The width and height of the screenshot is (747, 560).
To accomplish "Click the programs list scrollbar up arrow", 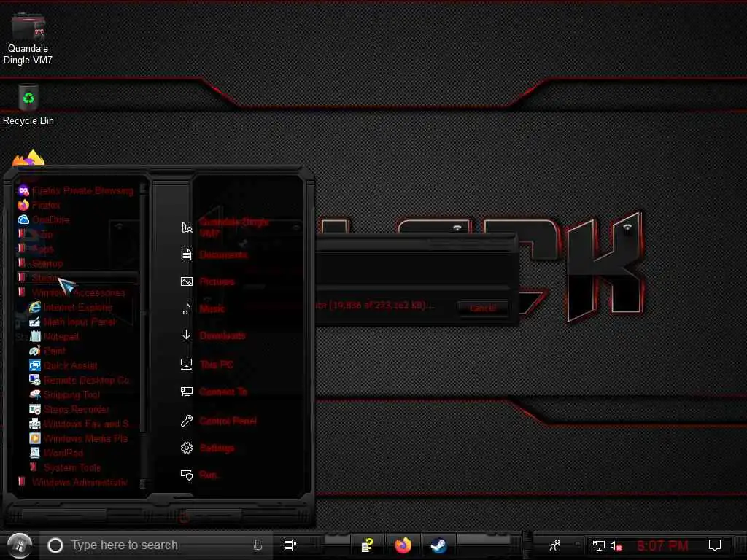I will (142, 190).
